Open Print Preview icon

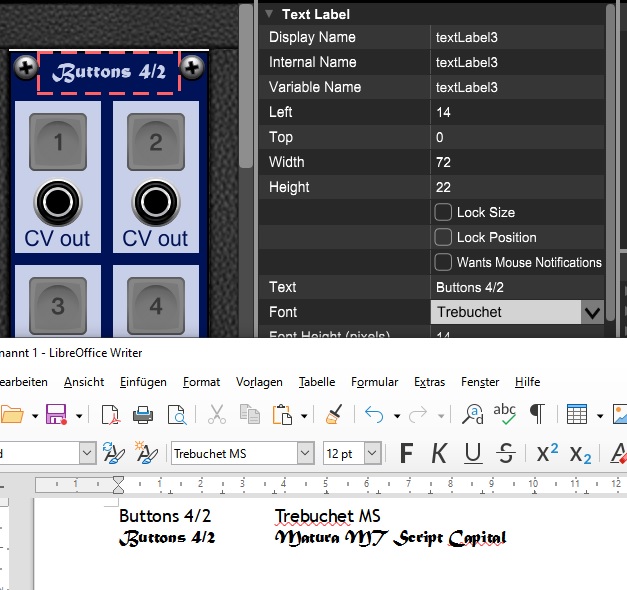coord(177,414)
